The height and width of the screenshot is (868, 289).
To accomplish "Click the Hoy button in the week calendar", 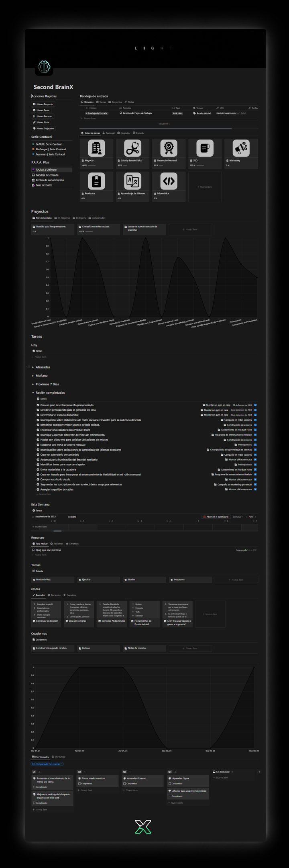I will coord(251,517).
